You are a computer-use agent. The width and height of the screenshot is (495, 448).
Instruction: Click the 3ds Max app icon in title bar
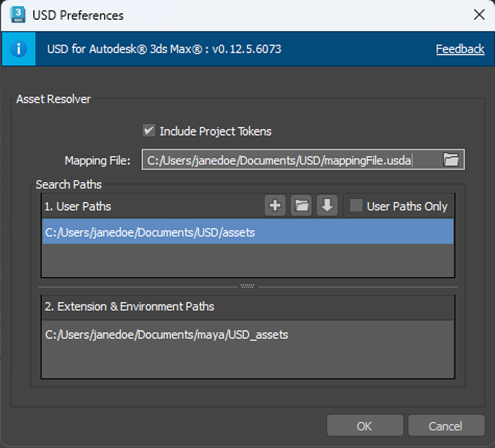[18, 15]
